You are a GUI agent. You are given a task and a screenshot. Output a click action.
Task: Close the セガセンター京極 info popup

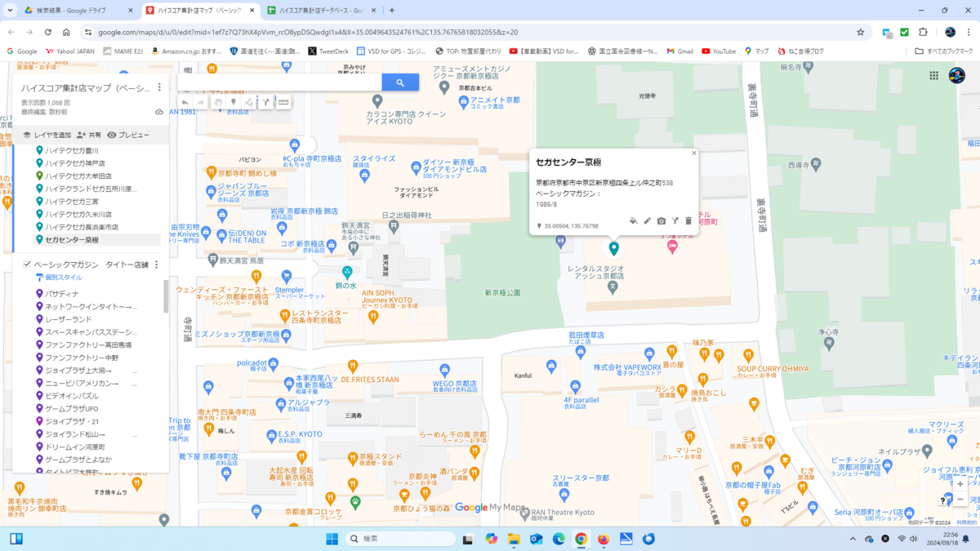pos(694,153)
